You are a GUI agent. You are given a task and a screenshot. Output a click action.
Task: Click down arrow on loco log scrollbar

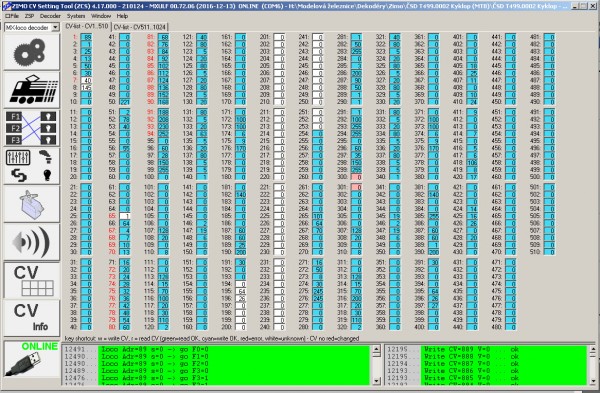tap(377, 381)
